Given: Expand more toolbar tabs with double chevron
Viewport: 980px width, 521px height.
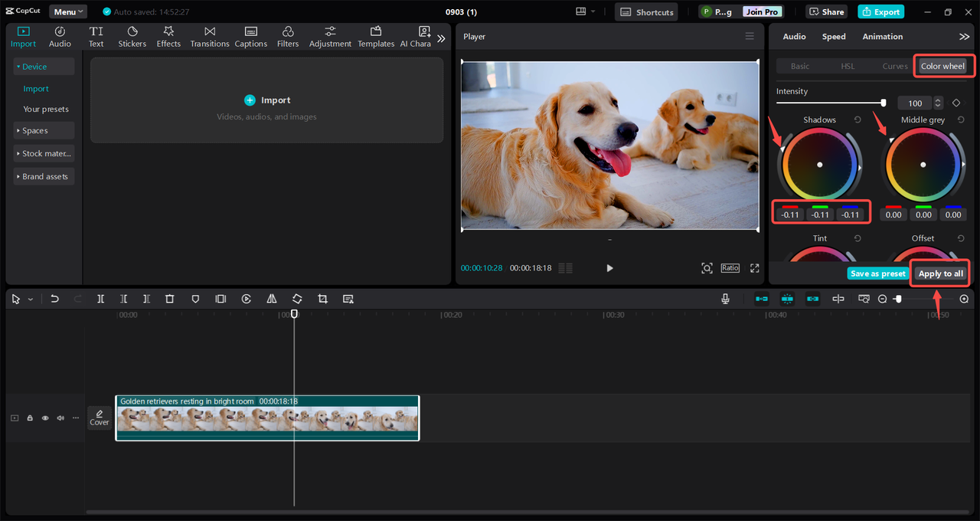Looking at the screenshot, I should click(x=441, y=38).
